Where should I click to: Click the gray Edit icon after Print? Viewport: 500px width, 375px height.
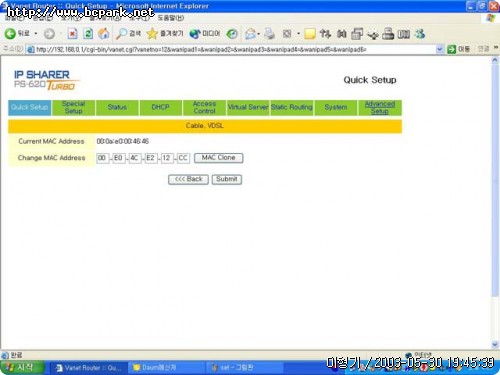click(287, 34)
